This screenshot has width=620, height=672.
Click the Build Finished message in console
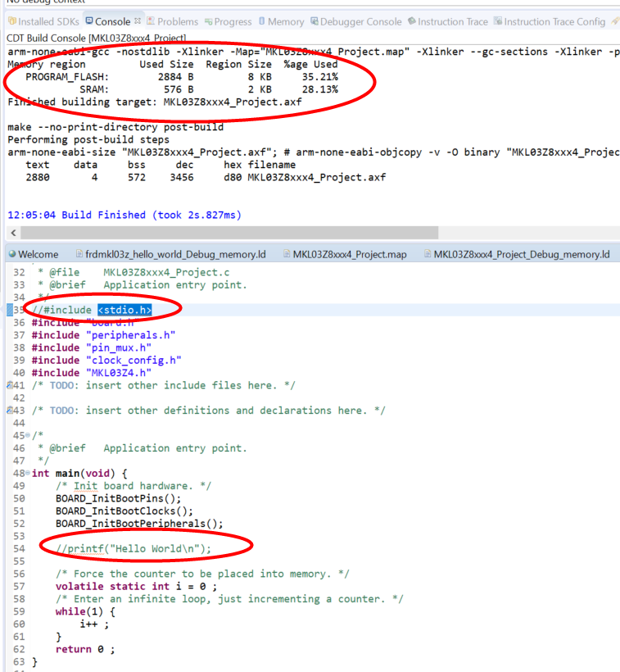click(x=124, y=215)
